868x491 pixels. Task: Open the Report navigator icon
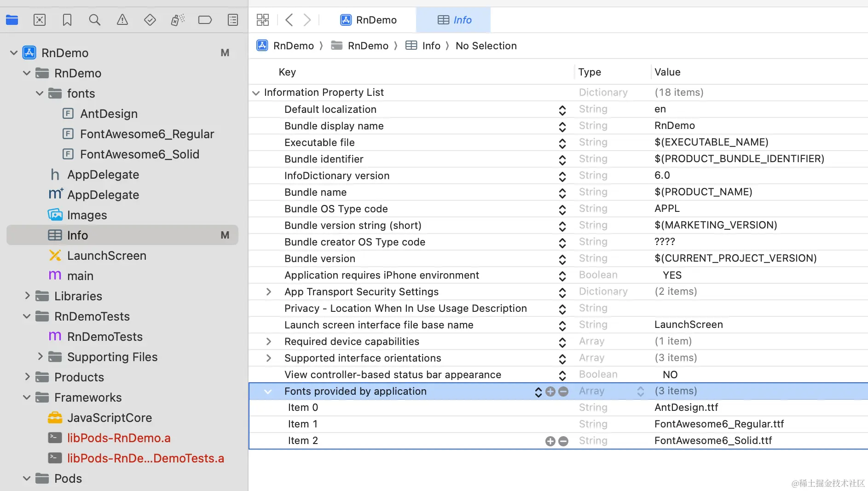click(233, 20)
